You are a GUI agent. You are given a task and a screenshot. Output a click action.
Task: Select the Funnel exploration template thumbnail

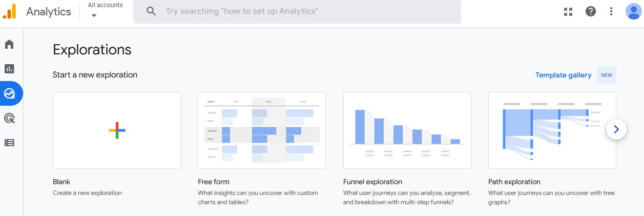coord(407,130)
